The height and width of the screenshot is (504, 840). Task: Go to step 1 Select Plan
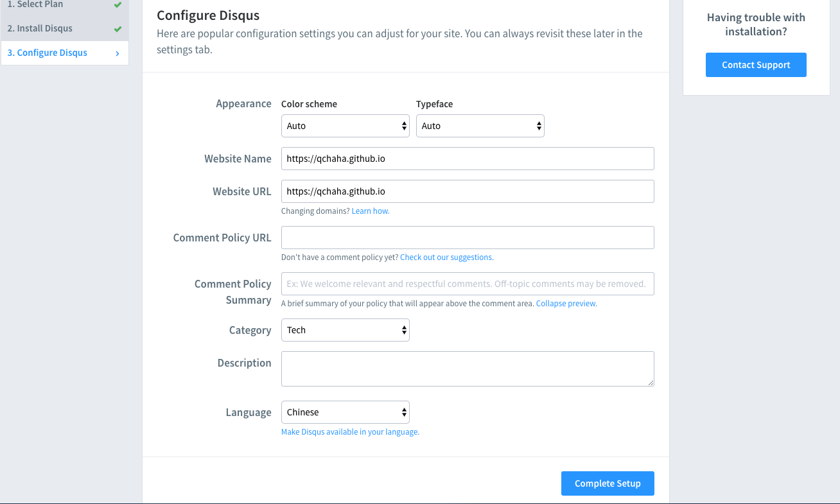(x=64, y=6)
